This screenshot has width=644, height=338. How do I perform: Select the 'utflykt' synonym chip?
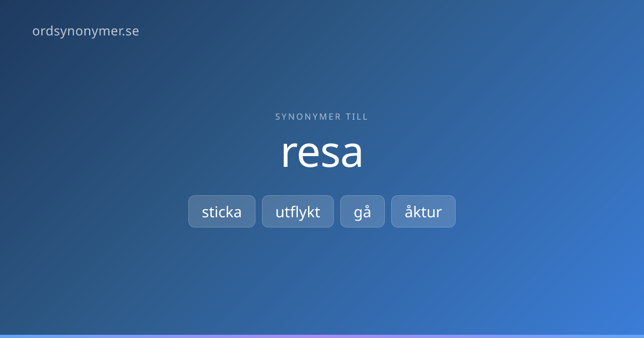[x=298, y=211]
